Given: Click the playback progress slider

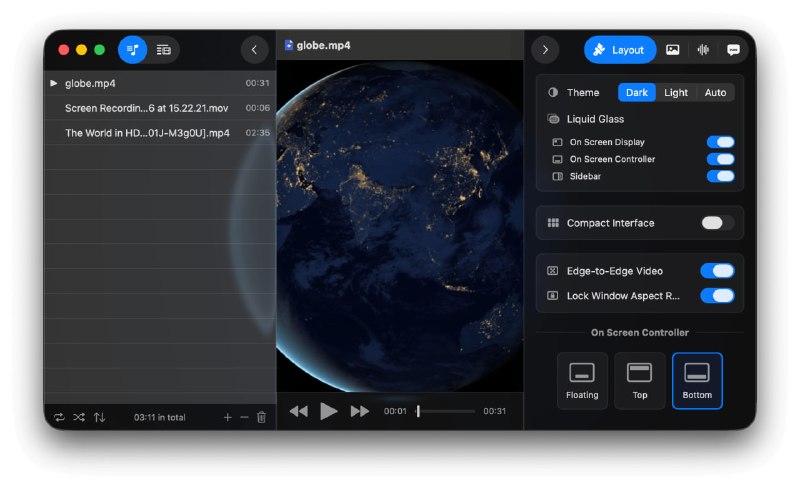Looking at the screenshot, I should [x=446, y=411].
